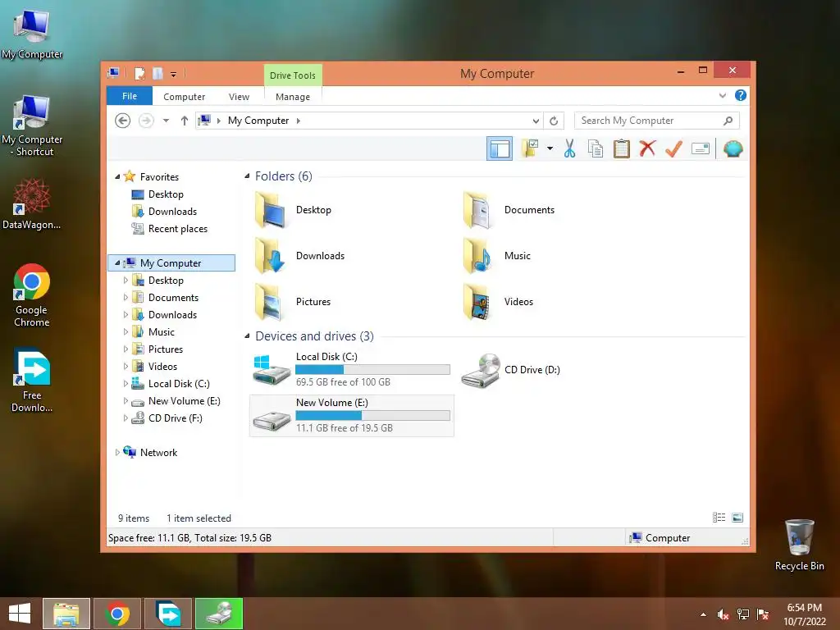Click the clipboard Paste icon
Screen dimensions: 840x630
pos(622,148)
